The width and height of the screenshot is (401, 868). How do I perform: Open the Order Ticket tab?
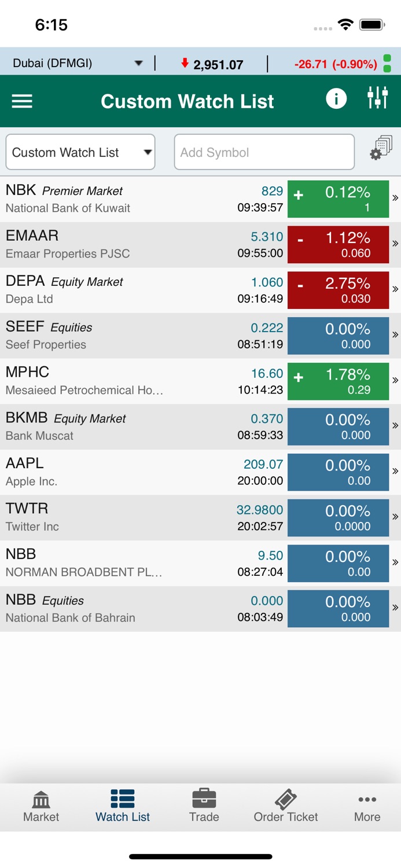(286, 807)
